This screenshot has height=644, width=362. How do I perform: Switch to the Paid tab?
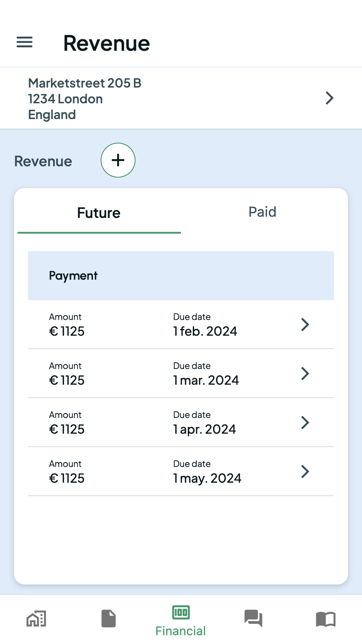[x=262, y=212]
